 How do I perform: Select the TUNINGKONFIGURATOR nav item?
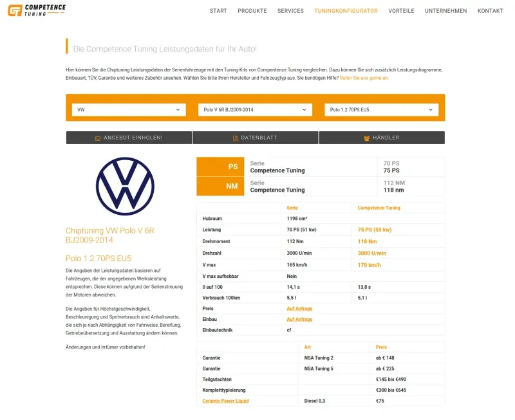[346, 11]
